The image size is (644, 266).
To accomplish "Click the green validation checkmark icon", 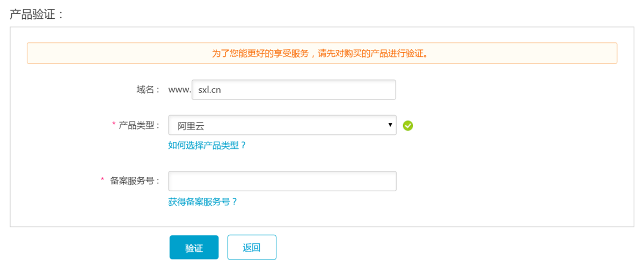I will (x=408, y=125).
